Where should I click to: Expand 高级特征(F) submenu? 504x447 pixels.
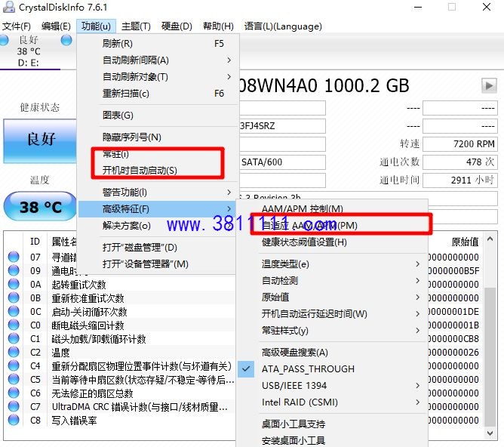click(x=158, y=209)
